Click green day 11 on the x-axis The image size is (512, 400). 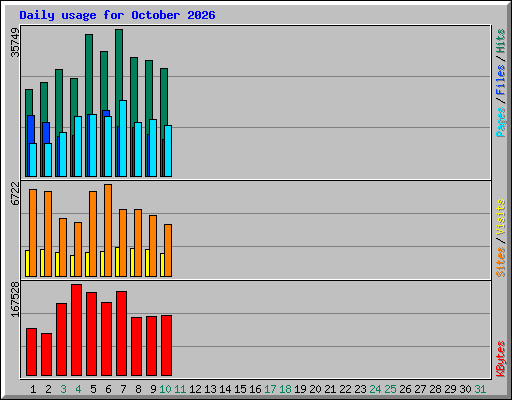click(180, 389)
